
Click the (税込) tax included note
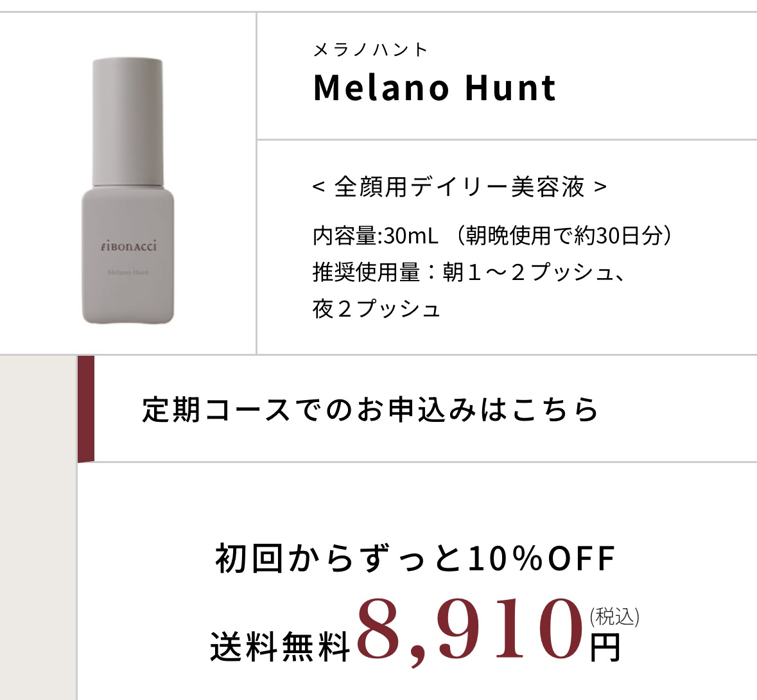click(x=614, y=617)
